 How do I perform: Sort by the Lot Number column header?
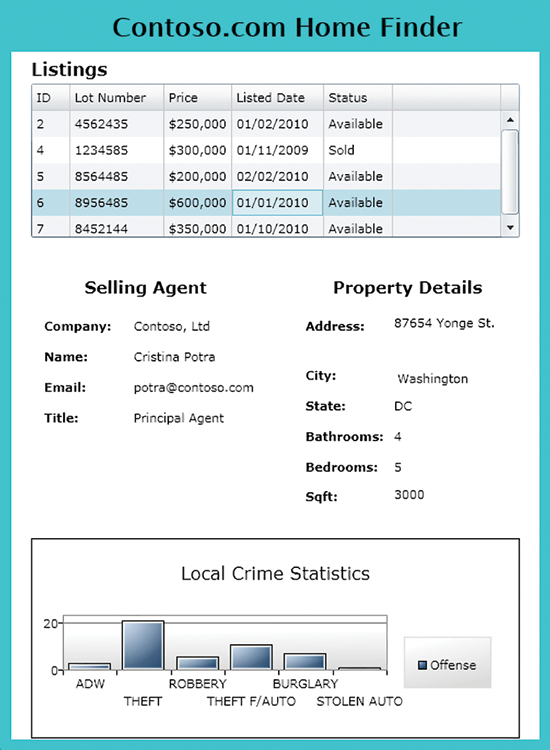tap(117, 98)
